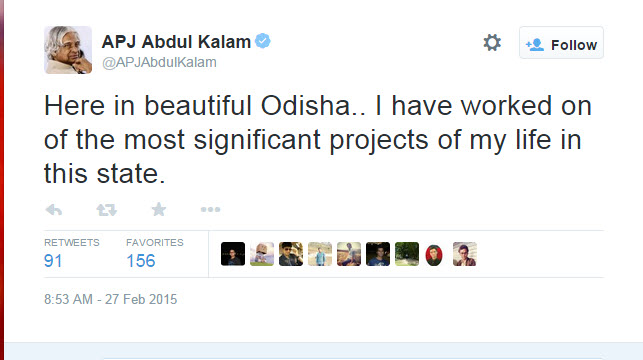Click the green landscape avatar
This screenshot has width=643, height=360.
407,254
